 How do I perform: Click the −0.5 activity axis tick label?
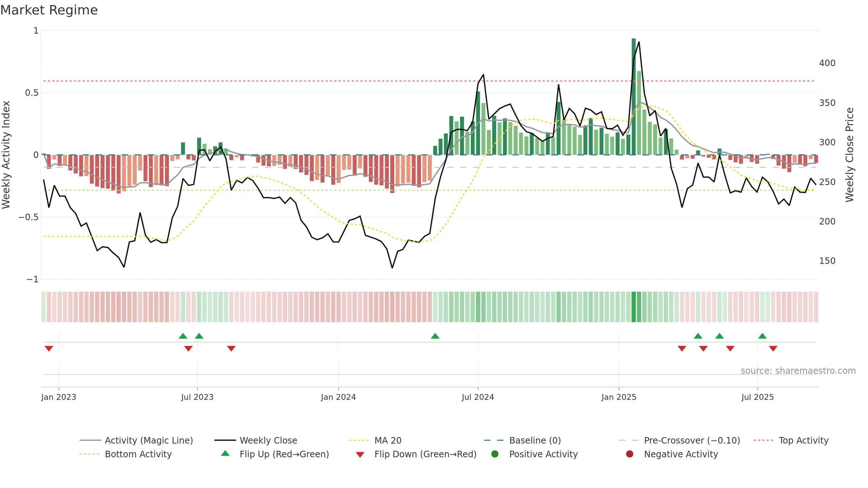tap(28, 217)
